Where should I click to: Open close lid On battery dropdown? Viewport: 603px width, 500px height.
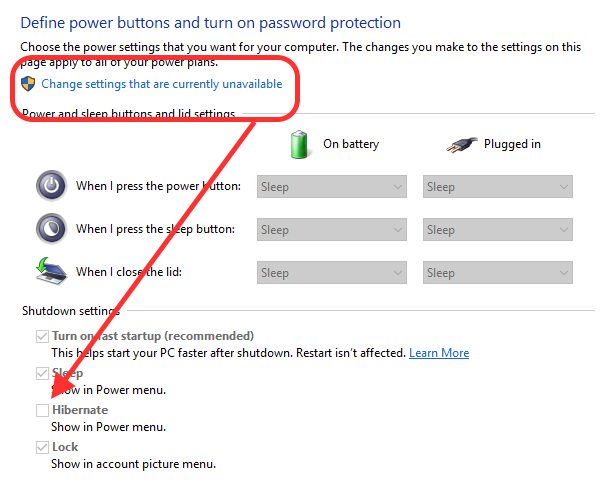331,273
